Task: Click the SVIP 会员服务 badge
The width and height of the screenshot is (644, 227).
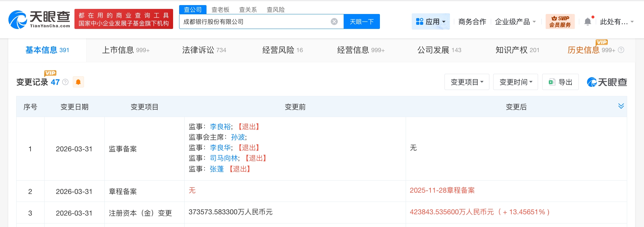Action: 560,22
